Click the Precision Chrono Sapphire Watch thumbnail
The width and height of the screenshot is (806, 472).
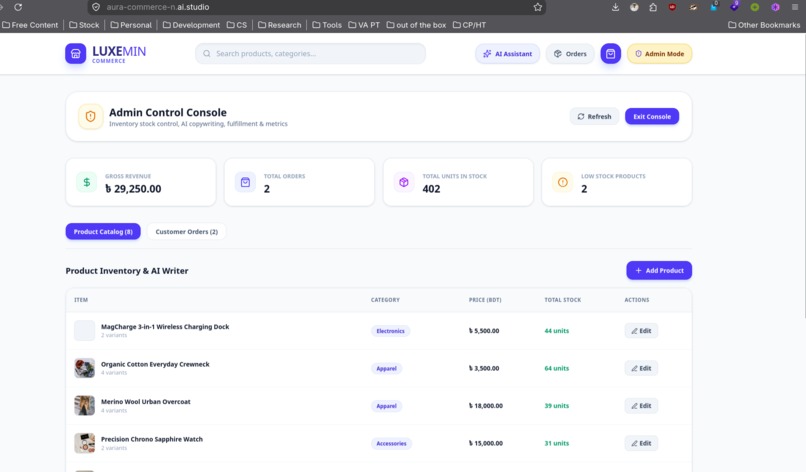(x=84, y=443)
